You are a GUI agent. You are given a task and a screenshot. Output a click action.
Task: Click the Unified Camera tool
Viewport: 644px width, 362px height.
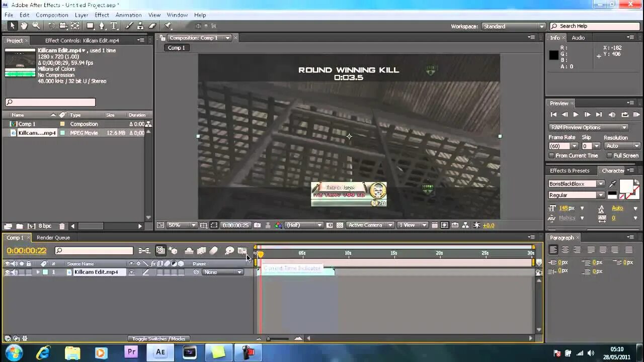point(63,26)
